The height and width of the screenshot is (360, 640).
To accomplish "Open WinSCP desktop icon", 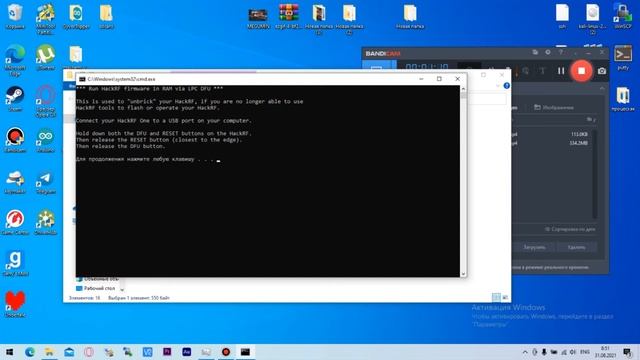I will pos(623,16).
